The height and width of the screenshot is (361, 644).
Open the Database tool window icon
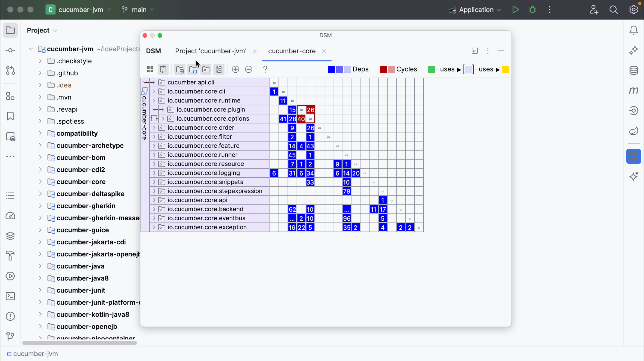(x=634, y=70)
